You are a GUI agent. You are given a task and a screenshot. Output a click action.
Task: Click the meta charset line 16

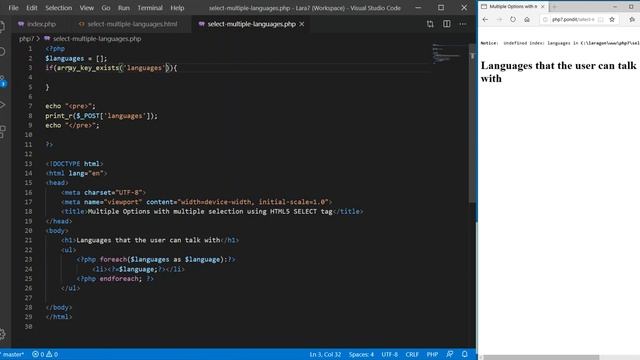point(103,192)
